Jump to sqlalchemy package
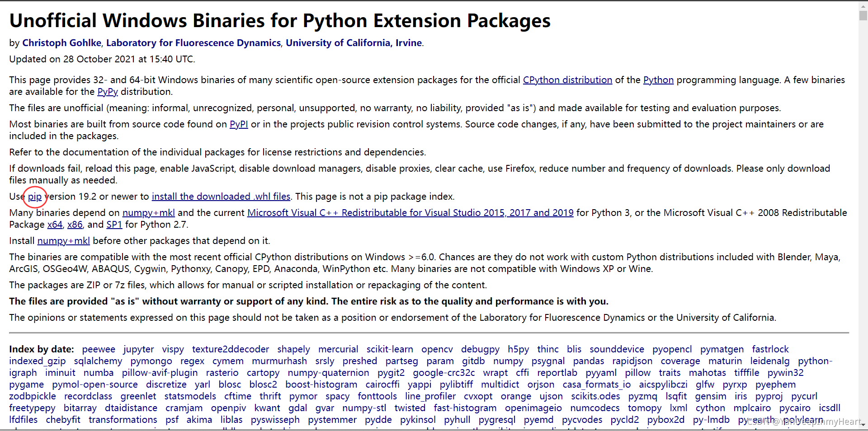The image size is (868, 431). tap(98, 361)
